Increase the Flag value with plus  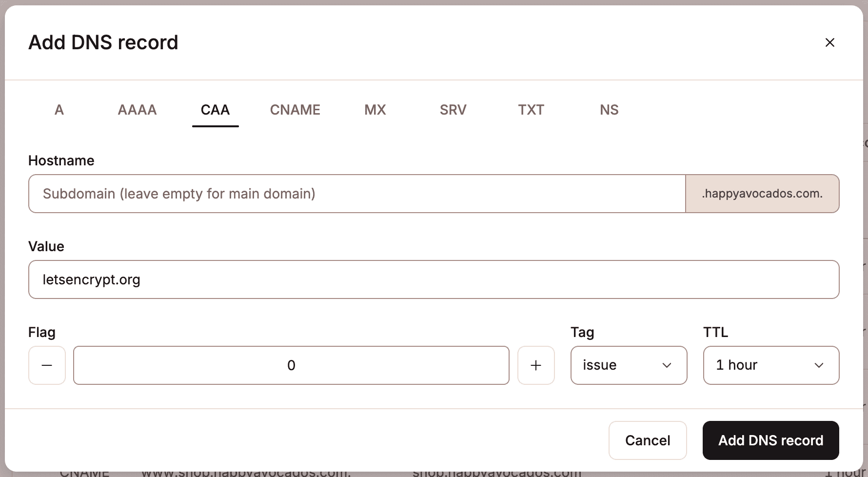click(536, 365)
